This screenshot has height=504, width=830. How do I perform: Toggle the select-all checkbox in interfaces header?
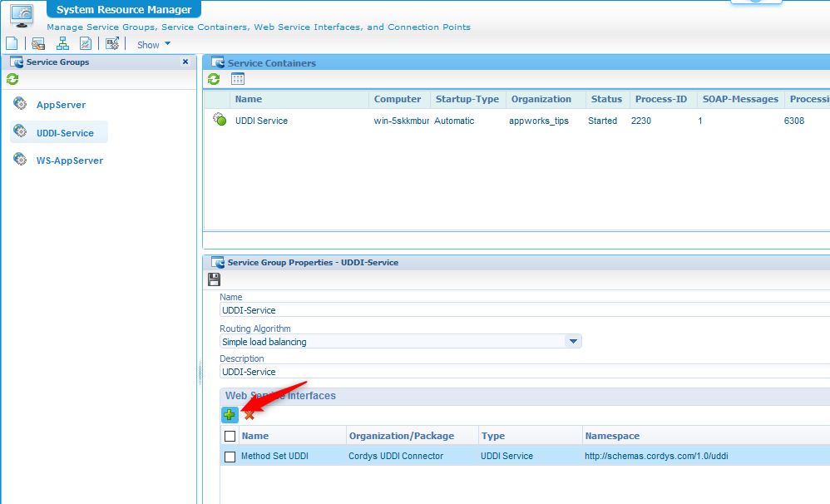[x=230, y=436]
